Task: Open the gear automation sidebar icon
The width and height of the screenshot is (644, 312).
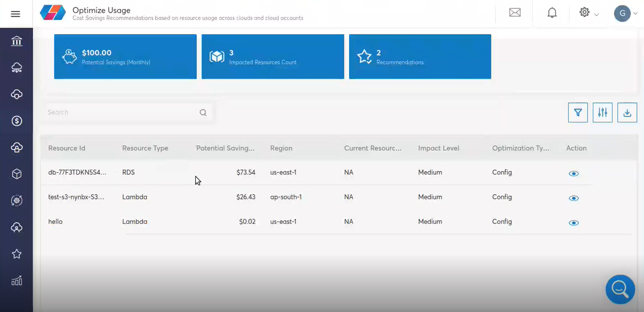Action: click(x=17, y=200)
